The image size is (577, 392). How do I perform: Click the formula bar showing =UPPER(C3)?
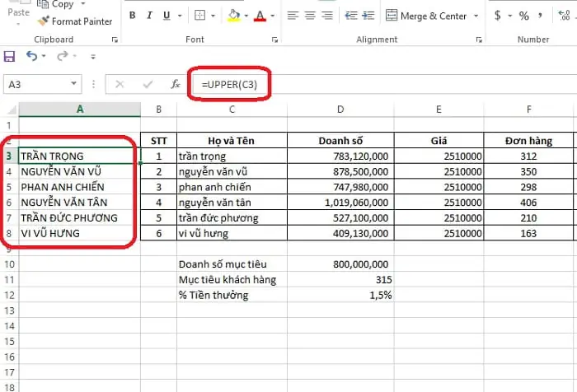pos(382,84)
